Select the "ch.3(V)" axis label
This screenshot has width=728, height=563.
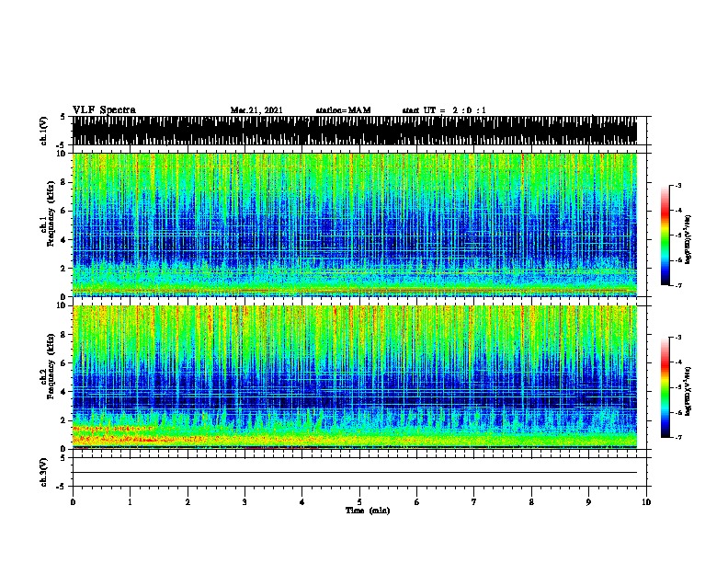[44, 472]
